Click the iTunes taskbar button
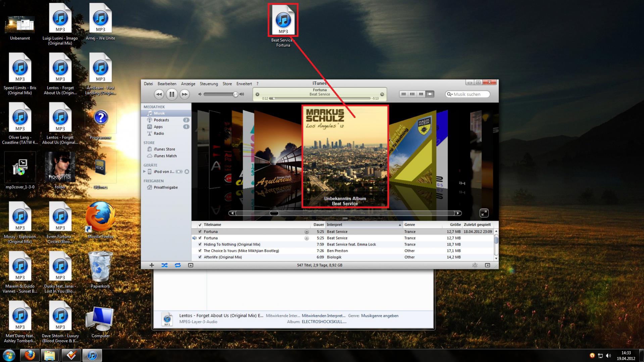 (92, 355)
